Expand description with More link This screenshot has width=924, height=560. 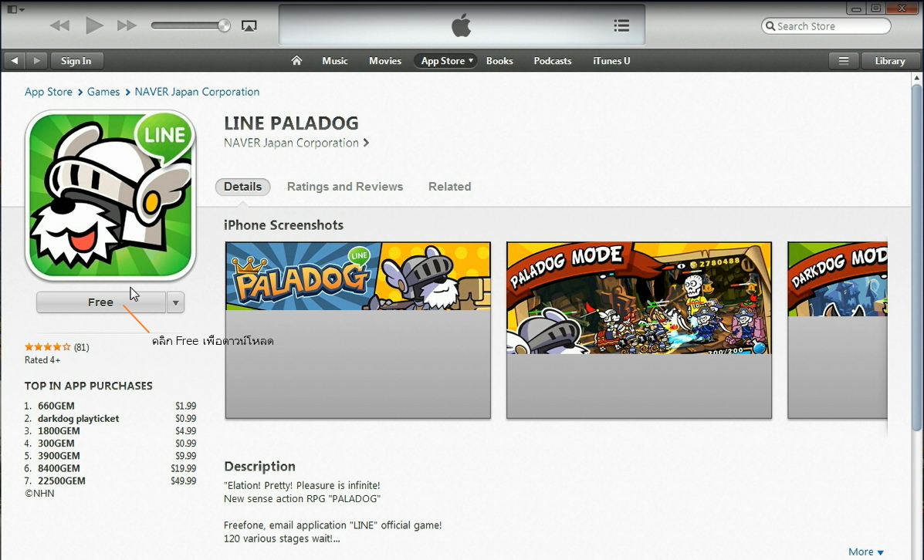tap(865, 552)
